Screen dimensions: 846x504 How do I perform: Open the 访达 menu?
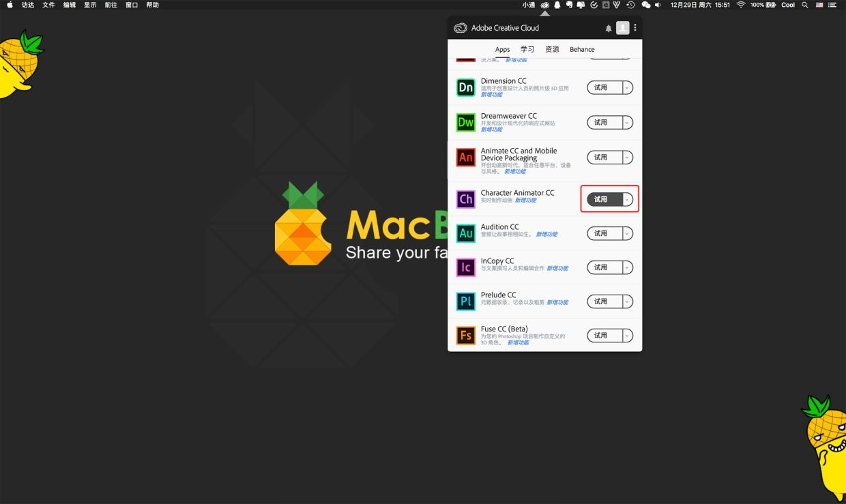[x=28, y=5]
